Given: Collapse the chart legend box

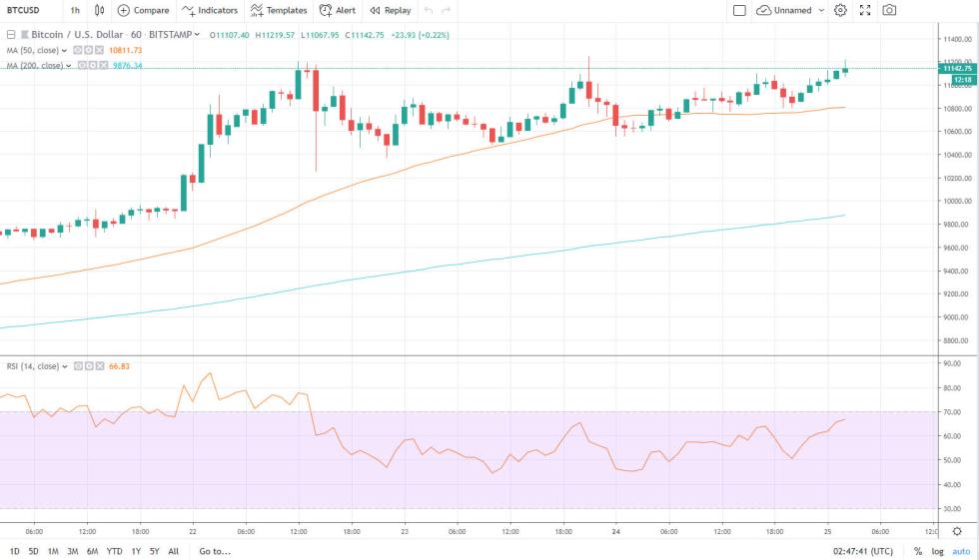Looking at the screenshot, I should [x=11, y=34].
